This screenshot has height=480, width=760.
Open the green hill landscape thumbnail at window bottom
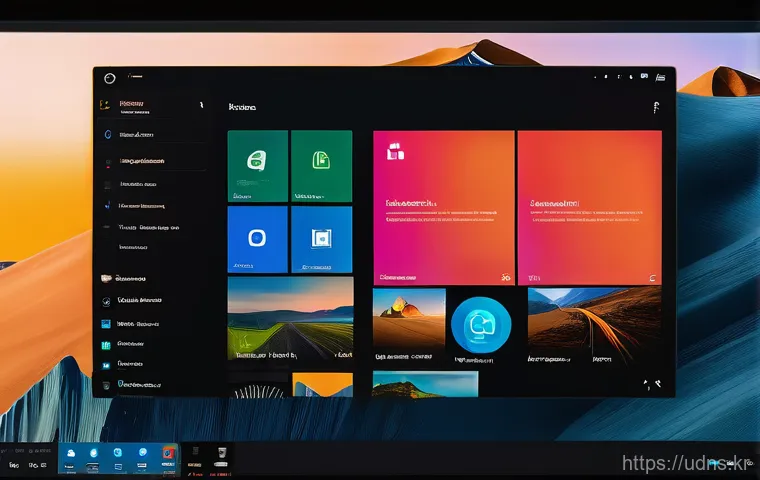[x=425, y=384]
